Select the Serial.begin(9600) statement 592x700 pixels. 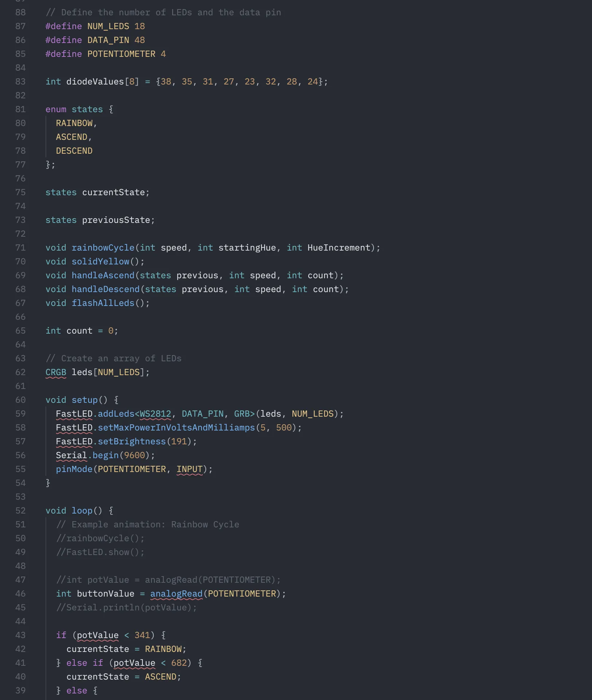[x=104, y=455]
